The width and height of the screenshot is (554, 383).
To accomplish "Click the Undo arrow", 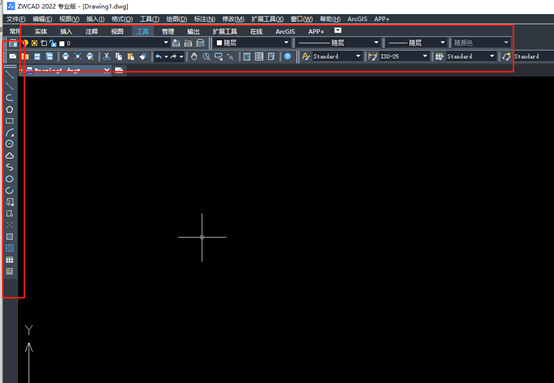I will pyautogui.click(x=159, y=57).
